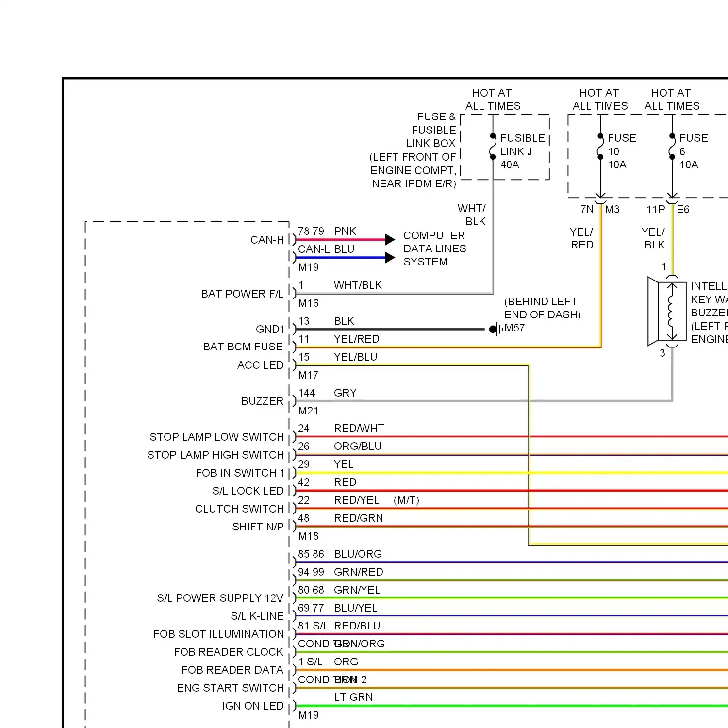Select the FOB READER CLOCK label
728x728 pixels.
(x=228, y=652)
